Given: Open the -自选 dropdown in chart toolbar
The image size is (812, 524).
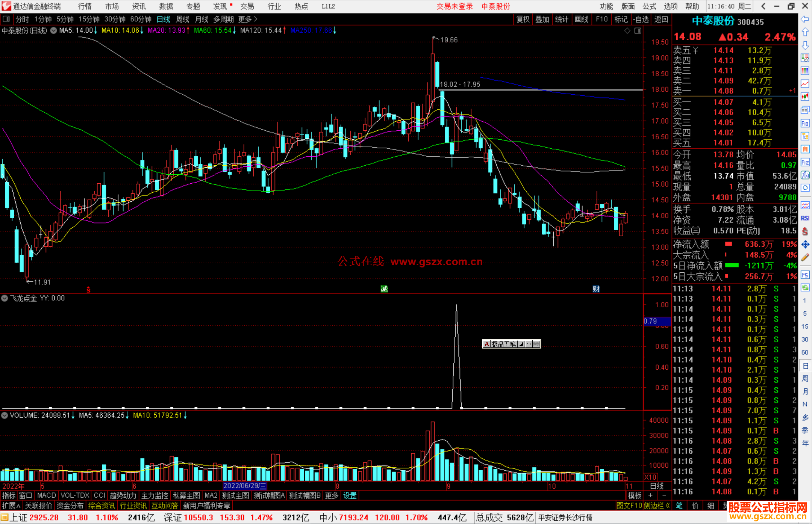Looking at the screenshot, I should pyautogui.click(x=641, y=19).
